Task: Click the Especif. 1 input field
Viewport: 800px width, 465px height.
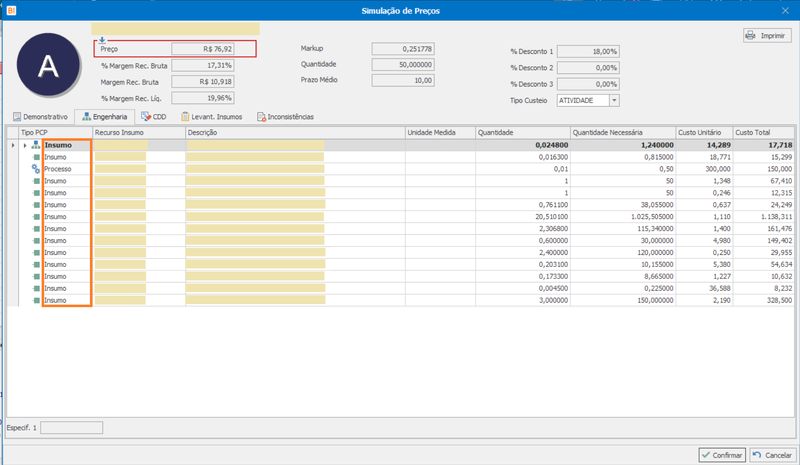Action: click(71, 428)
